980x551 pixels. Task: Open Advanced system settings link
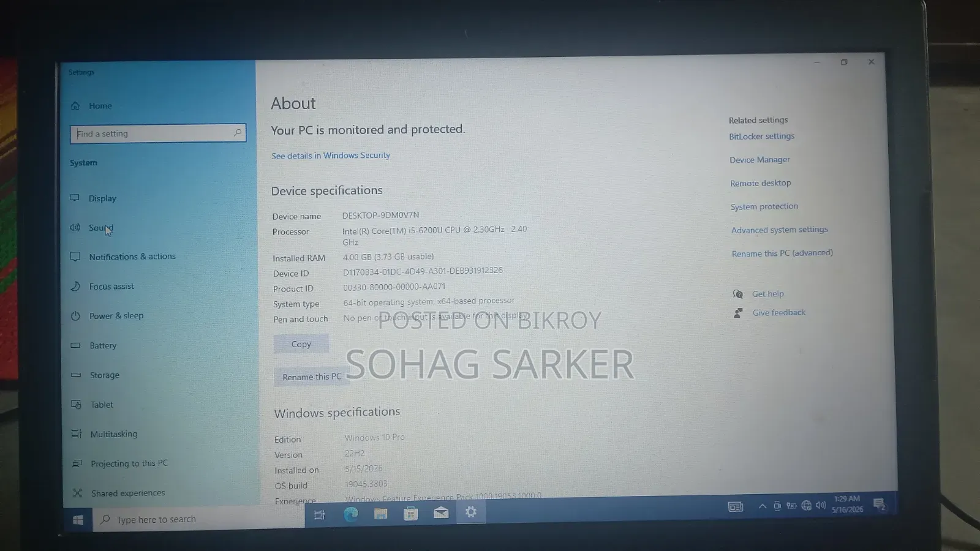point(780,230)
